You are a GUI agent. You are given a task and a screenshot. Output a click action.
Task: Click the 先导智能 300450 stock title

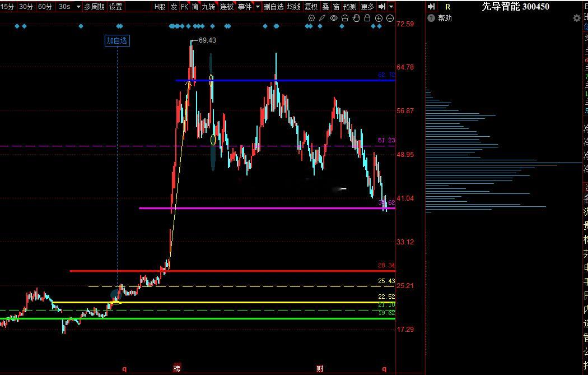[515, 7]
